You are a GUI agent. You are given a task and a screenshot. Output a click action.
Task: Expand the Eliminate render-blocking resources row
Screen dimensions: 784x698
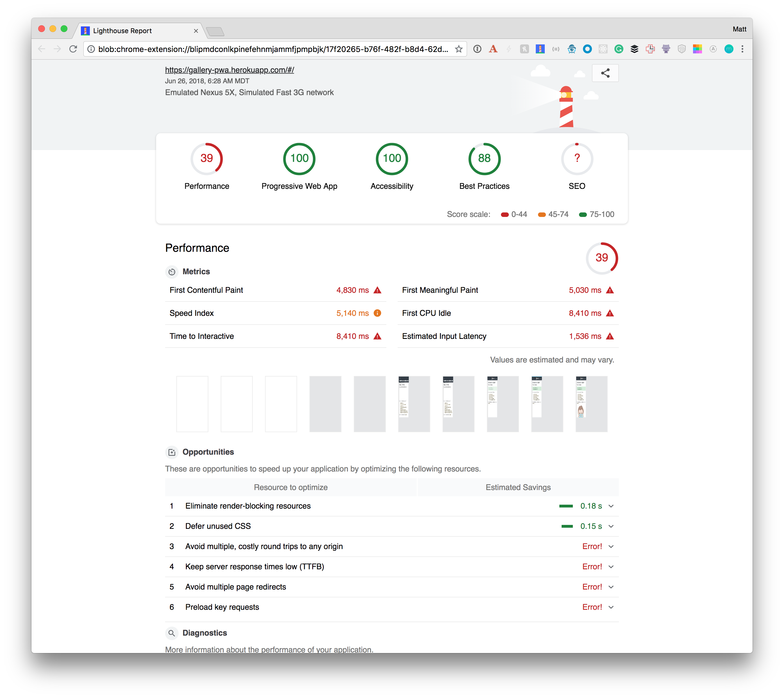(x=611, y=506)
